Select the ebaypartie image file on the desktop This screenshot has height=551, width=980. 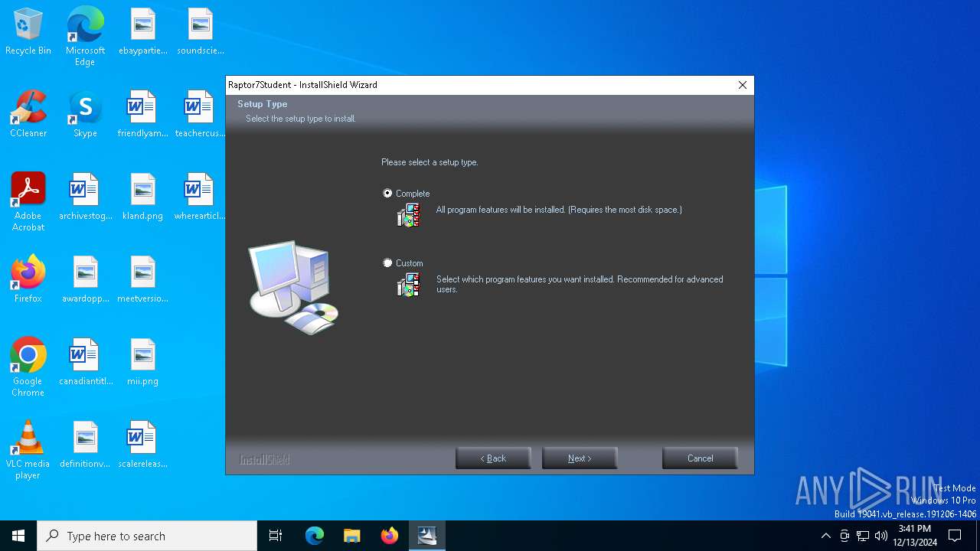coord(142,32)
